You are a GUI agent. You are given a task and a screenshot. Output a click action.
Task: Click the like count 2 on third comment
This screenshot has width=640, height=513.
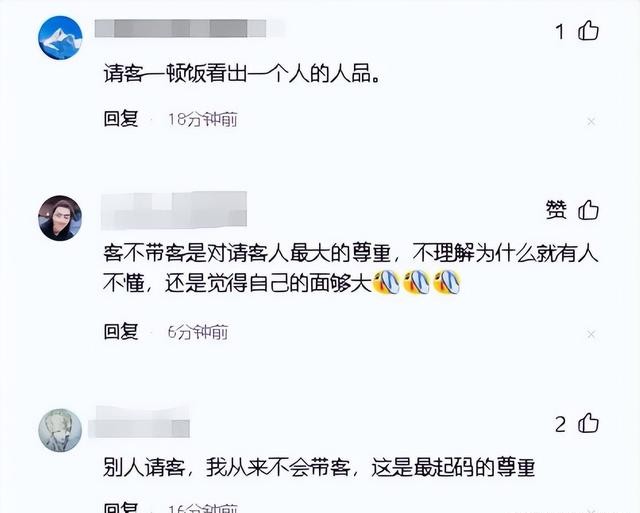(560, 424)
